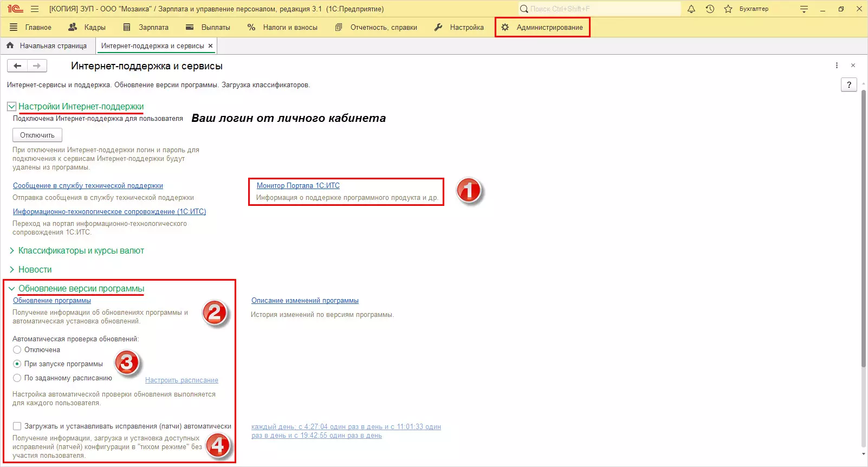
Task: Open the Настройка menu section
Action: 459,27
